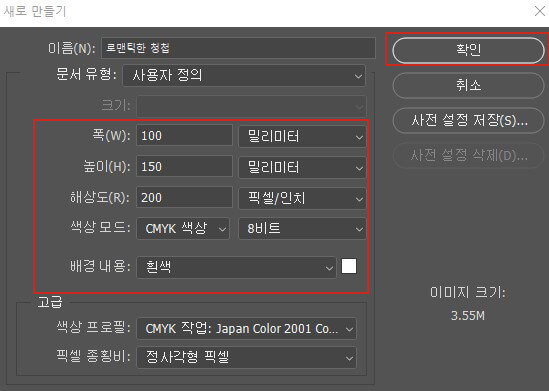
Task: Open the 배경 내용 흰색 dropdown
Action: (x=236, y=267)
